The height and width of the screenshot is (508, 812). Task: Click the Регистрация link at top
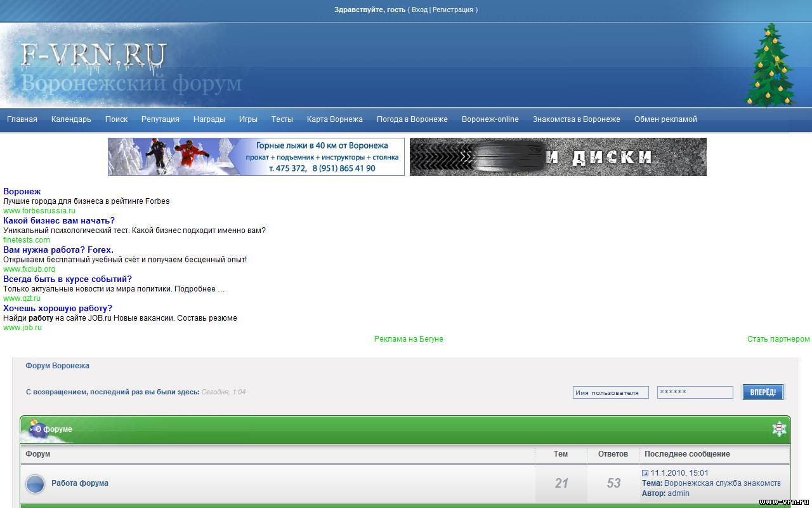452,10
